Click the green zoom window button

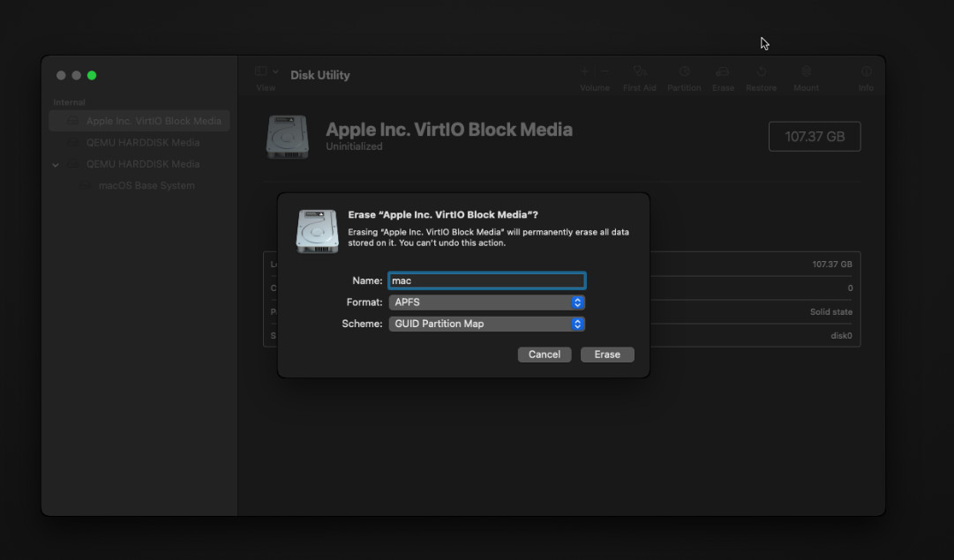[92, 75]
